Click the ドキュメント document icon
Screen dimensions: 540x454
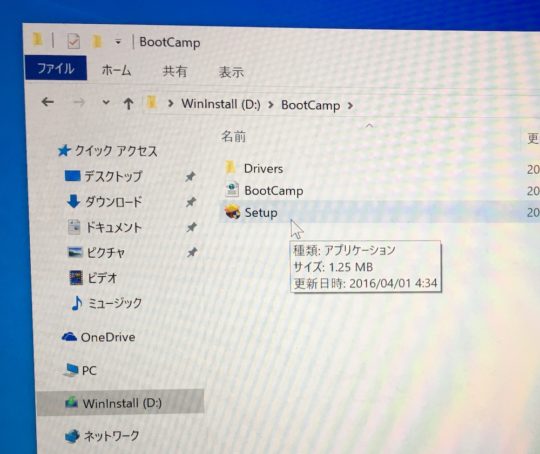click(74, 227)
